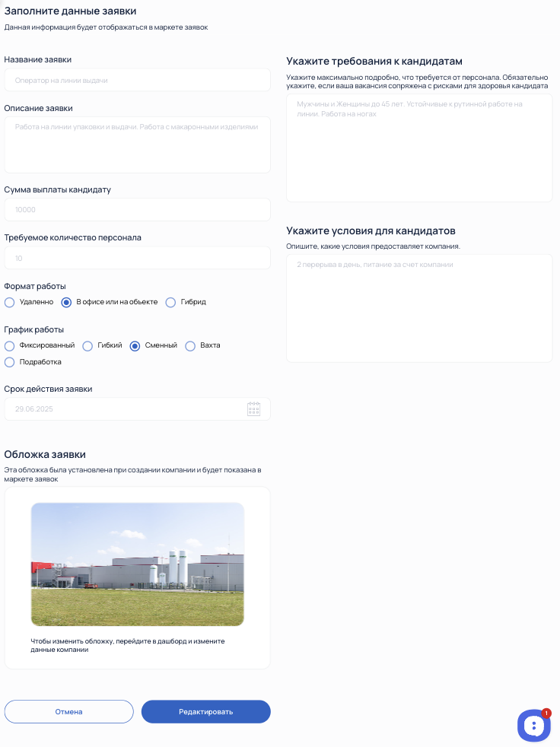Choose the Гибкий schedule radio button
Image resolution: width=560 pixels, height=747 pixels.
click(87, 345)
